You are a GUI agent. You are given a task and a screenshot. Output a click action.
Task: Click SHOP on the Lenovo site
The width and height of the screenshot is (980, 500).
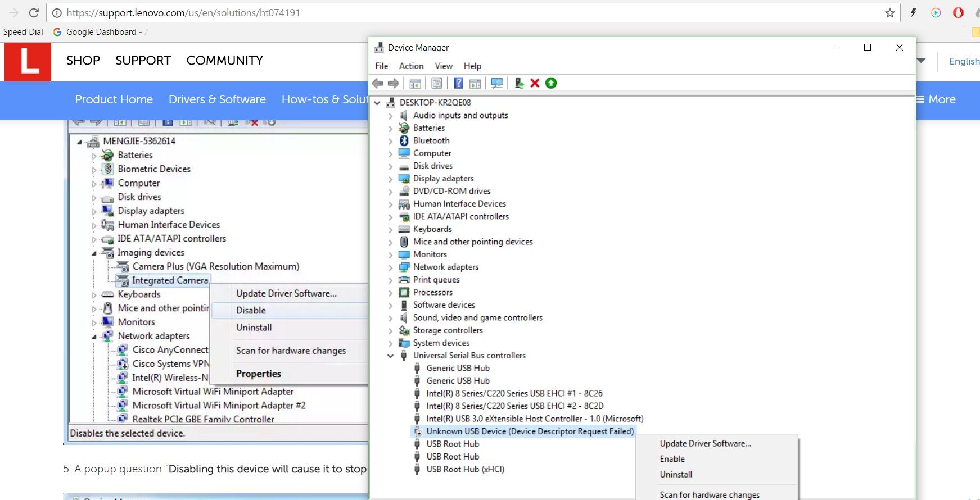[x=83, y=61]
